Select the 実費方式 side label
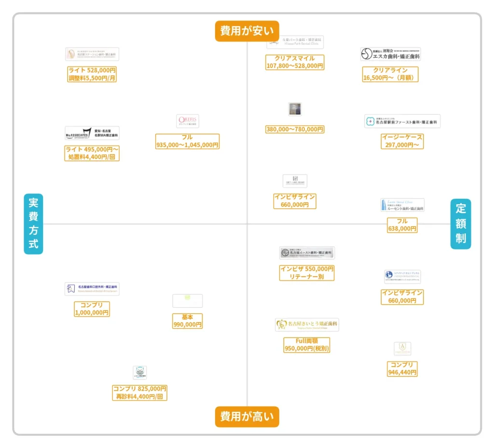Image resolution: width=494 pixels, height=448 pixels. tap(33, 224)
